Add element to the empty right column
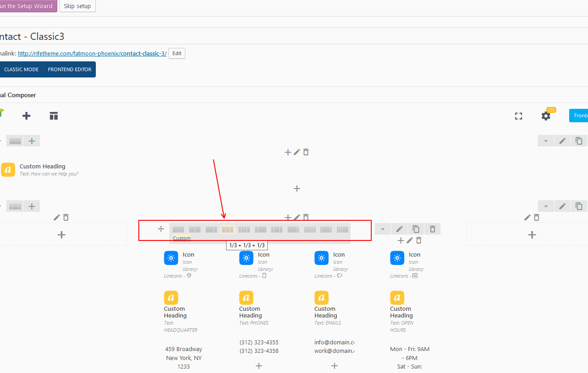The height and width of the screenshot is (373, 588). [x=532, y=234]
